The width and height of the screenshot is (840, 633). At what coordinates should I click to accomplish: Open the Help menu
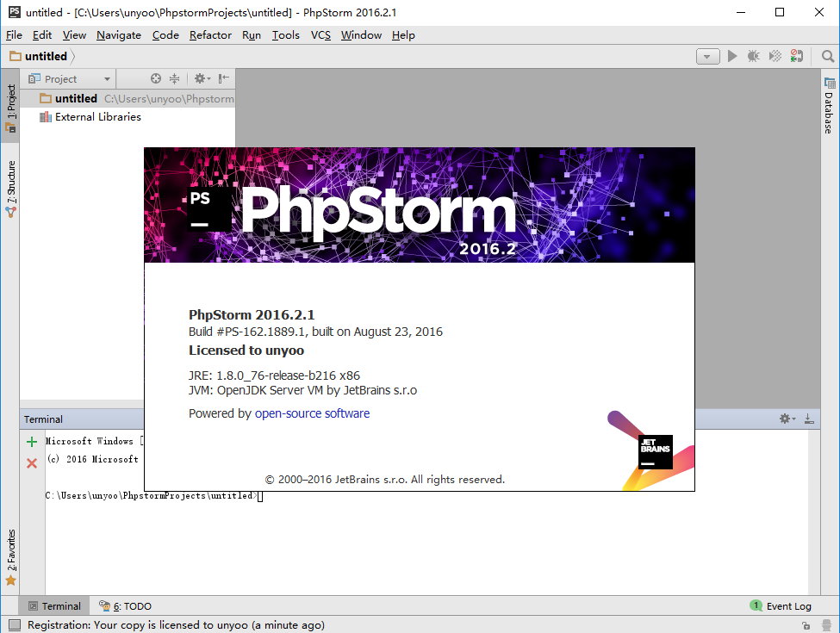coord(403,35)
